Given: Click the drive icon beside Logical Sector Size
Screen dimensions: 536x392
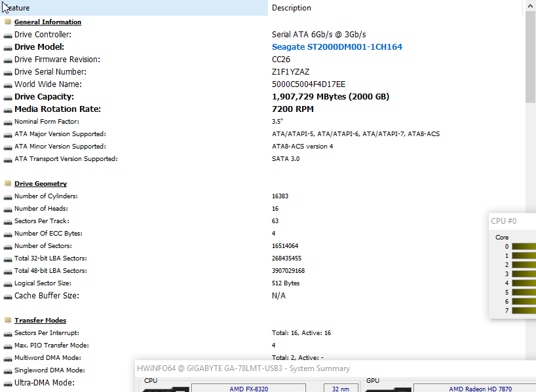Looking at the screenshot, I should 7,285.
